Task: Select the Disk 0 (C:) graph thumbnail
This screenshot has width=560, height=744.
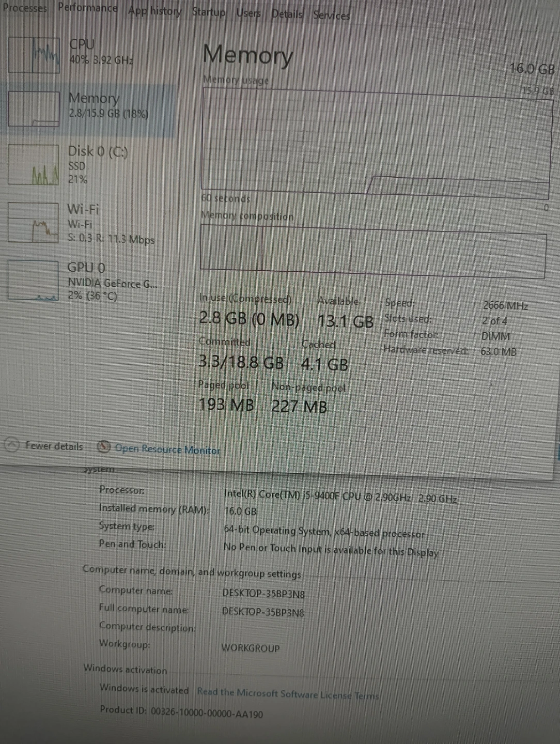Action: coord(33,165)
